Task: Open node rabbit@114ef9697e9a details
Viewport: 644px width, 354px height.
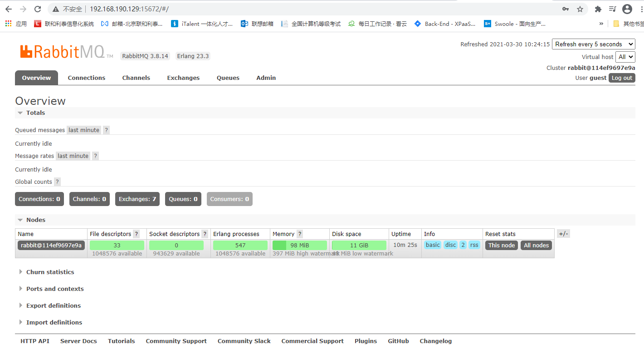Action: [x=51, y=246]
